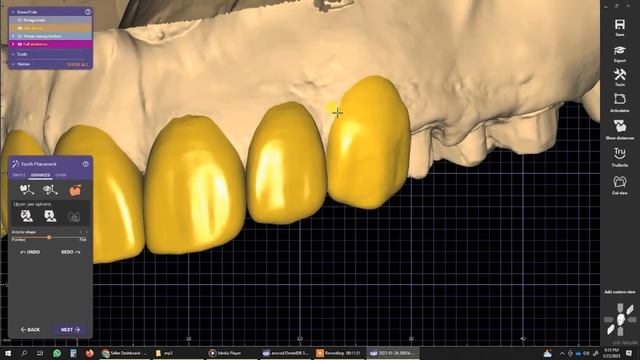Open Task View on the taskbar
The height and width of the screenshot is (360, 640).
point(40,353)
